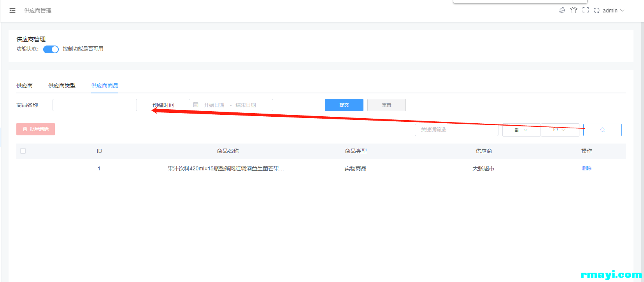Select the 供应商商品 tab
Viewport: 644px width, 282px height.
[105, 86]
